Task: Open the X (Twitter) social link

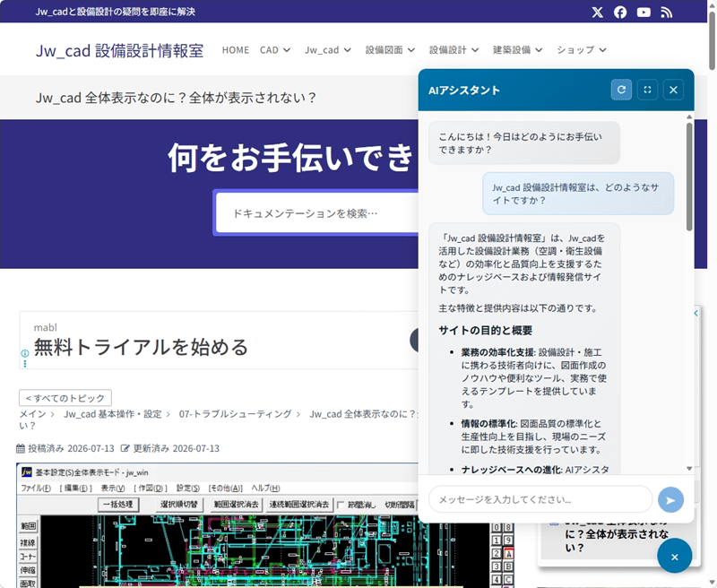Action: pyautogui.click(x=597, y=13)
